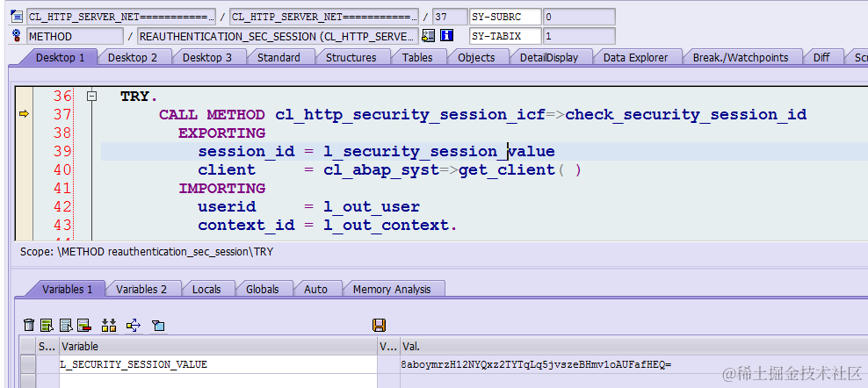Image resolution: width=868 pixels, height=388 pixels.
Task: Click the first CL_HTTP_SERVER_NET program field
Action: [121, 17]
